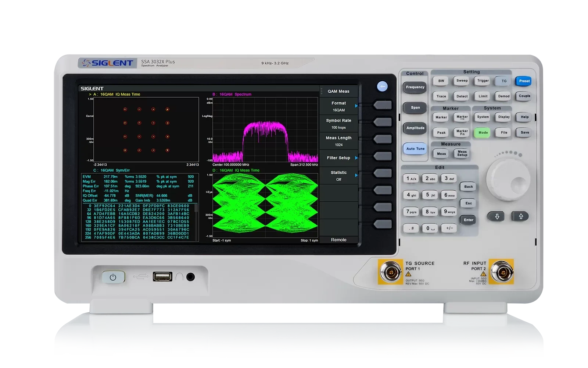Click the up arrow key

point(520,216)
